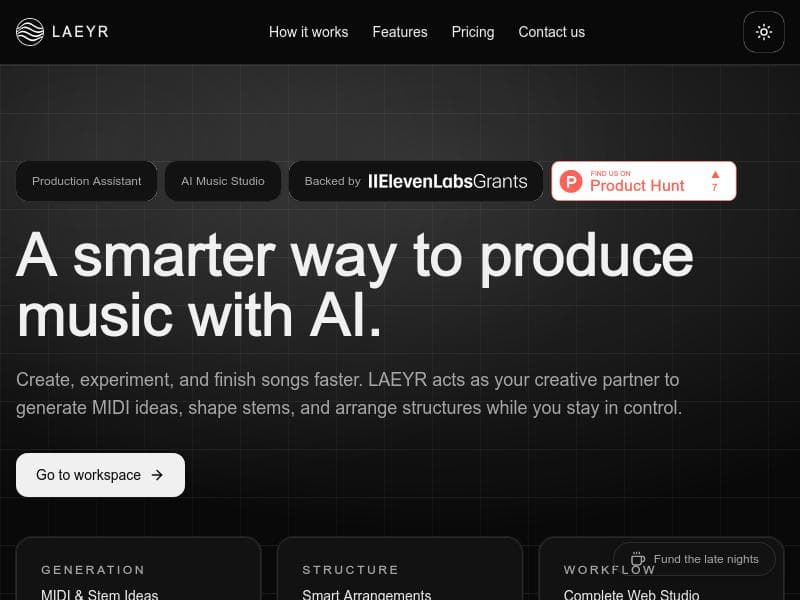
Task: Open the Pricing nav link
Action: coord(472,32)
